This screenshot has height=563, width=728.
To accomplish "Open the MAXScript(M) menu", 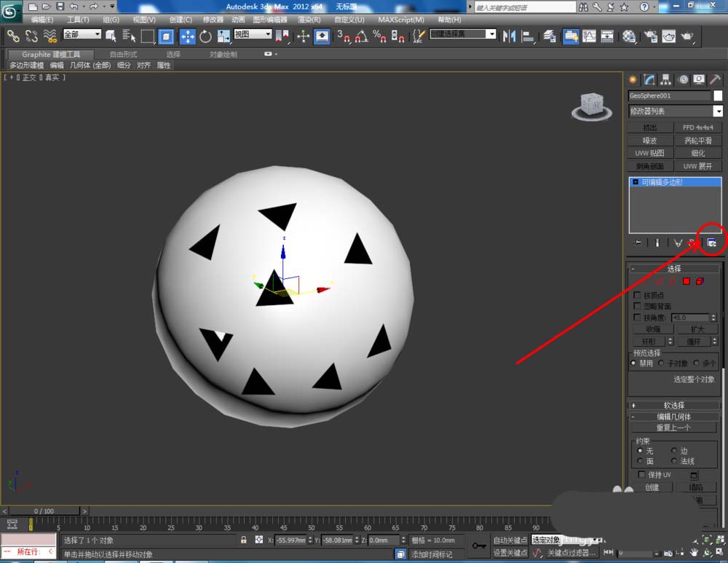I will (x=401, y=20).
